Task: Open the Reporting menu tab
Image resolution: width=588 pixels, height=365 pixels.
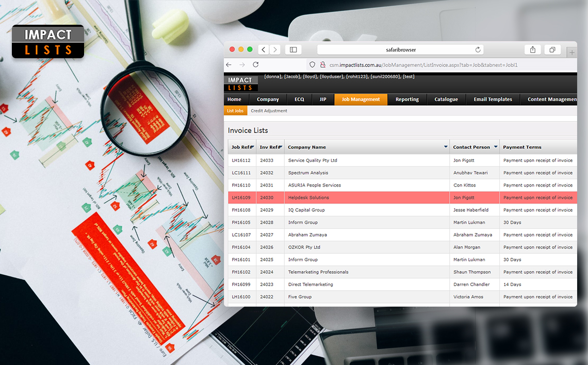Action: click(407, 99)
